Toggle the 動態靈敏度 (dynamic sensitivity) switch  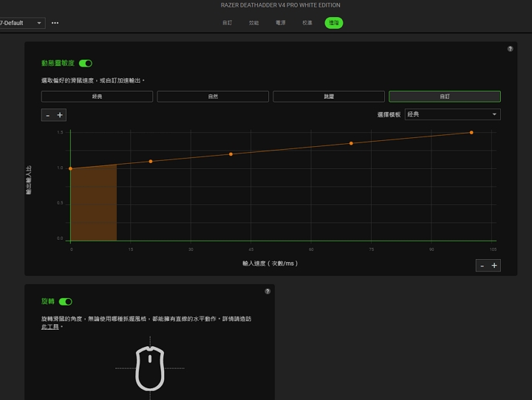point(86,63)
